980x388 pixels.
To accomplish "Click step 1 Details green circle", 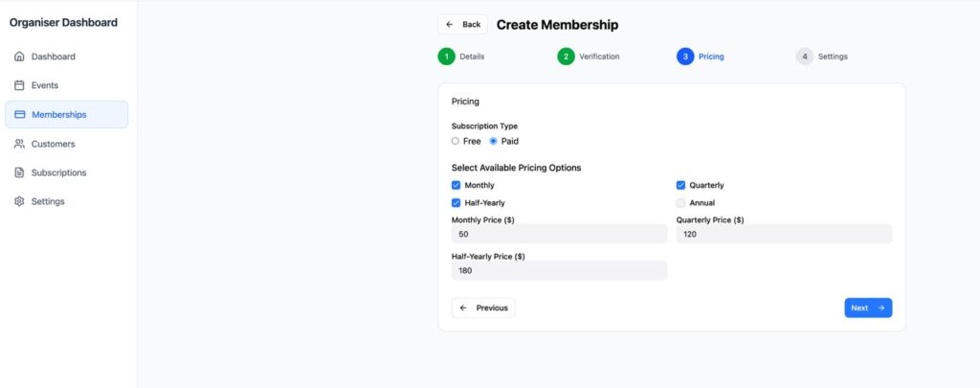I will pos(447,57).
